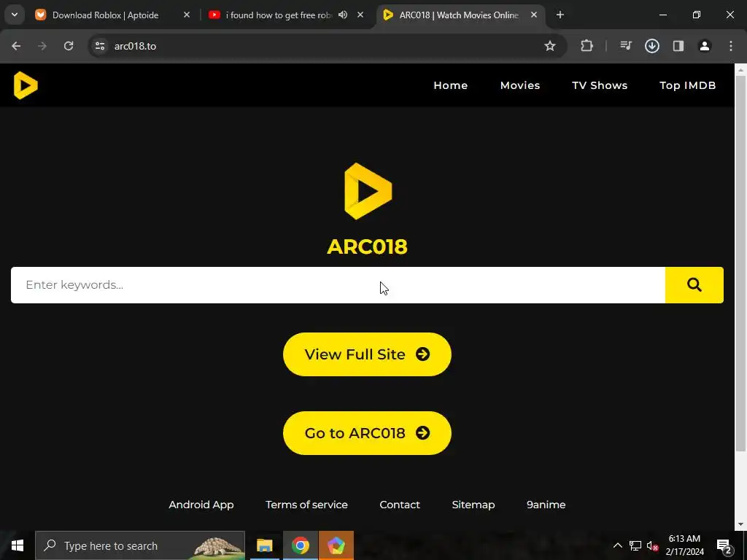Open Google Chrome from the taskbar
747x560 pixels.
(300, 545)
